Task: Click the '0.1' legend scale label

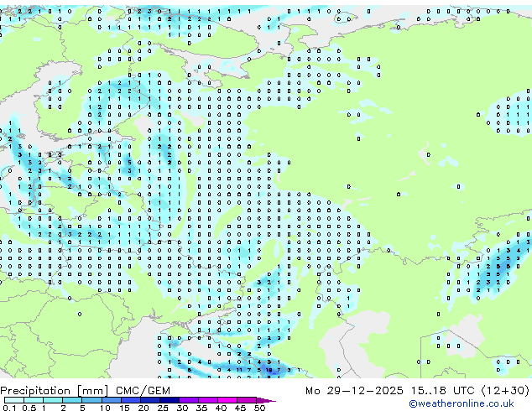Action: pos(9,408)
